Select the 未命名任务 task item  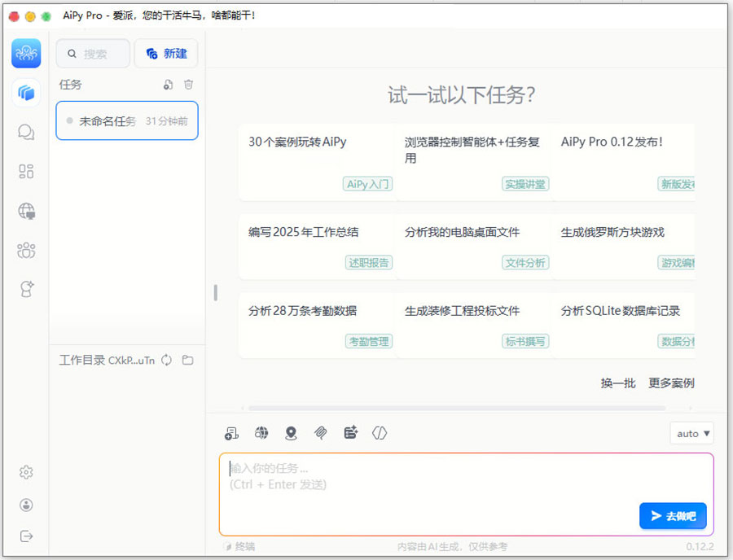coord(127,120)
